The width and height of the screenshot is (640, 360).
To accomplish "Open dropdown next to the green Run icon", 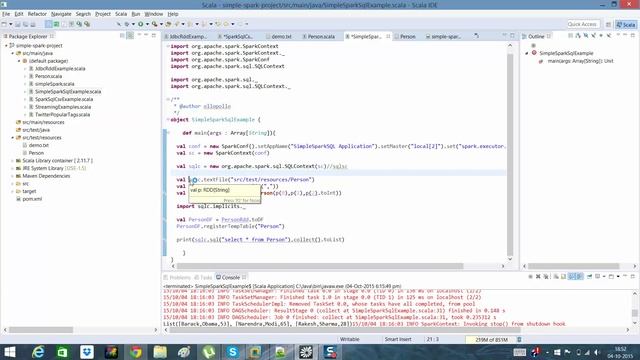I will point(147,24).
